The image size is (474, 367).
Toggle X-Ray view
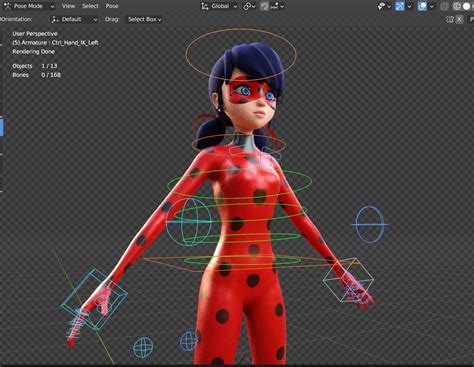coord(444,6)
